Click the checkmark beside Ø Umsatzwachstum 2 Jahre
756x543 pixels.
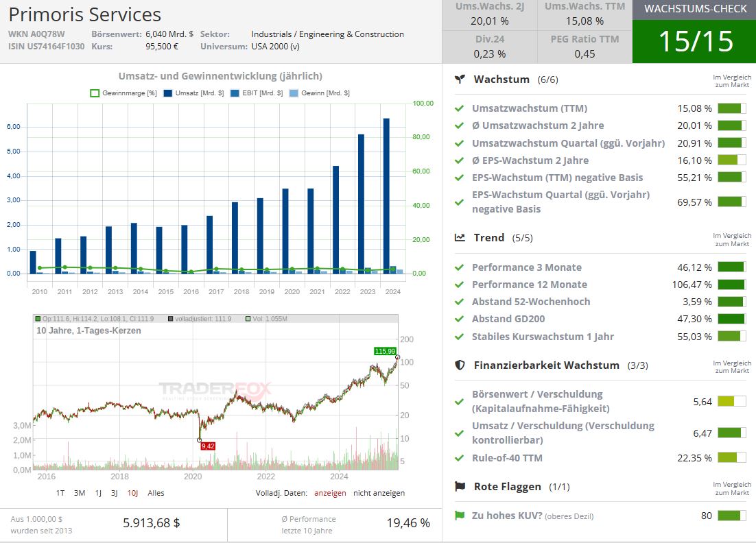pyautogui.click(x=459, y=125)
